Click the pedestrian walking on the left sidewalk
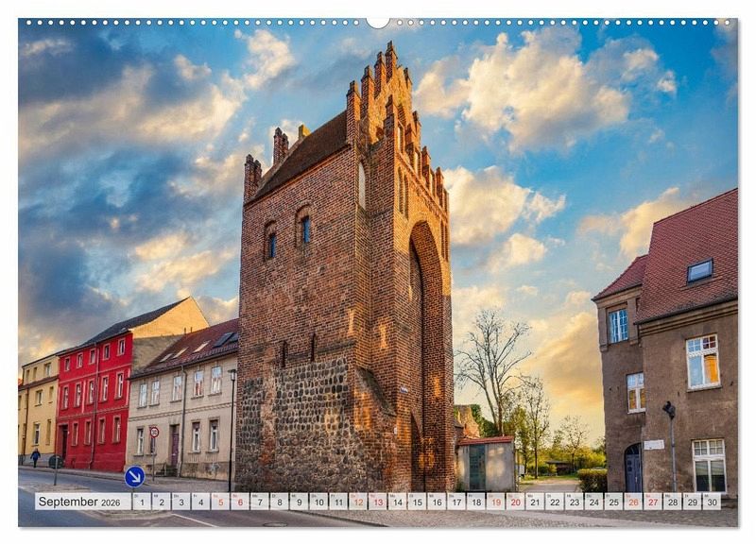This screenshot has width=756, height=545. (35, 457)
